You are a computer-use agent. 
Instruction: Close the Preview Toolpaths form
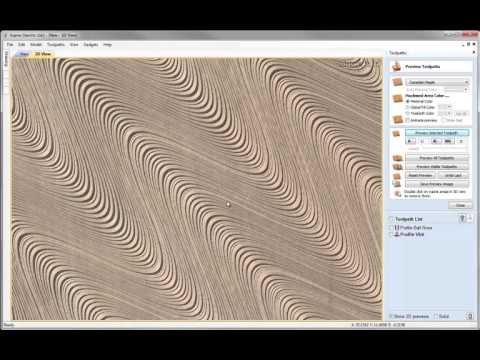(460, 205)
